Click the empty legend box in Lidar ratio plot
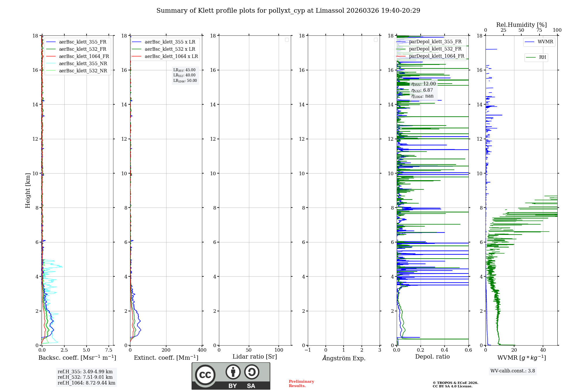Viewport: 577px width, 392px height. [x=287, y=40]
